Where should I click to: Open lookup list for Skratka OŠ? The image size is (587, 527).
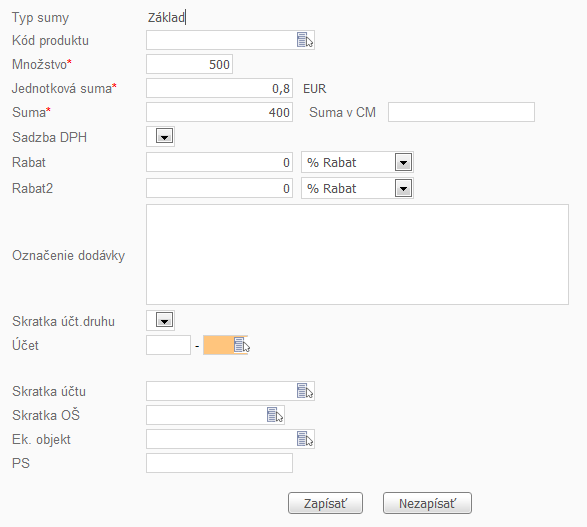coord(275,415)
